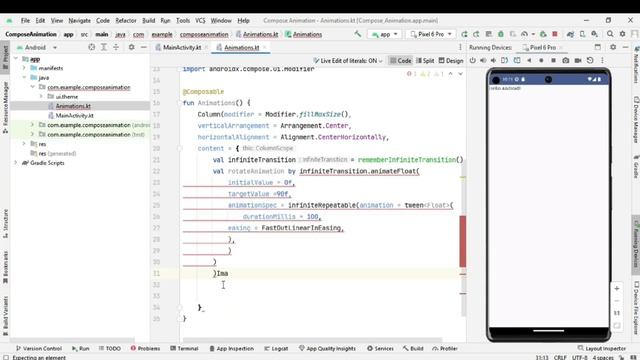Click the editor horizontal scrollbar

click(x=312, y=340)
